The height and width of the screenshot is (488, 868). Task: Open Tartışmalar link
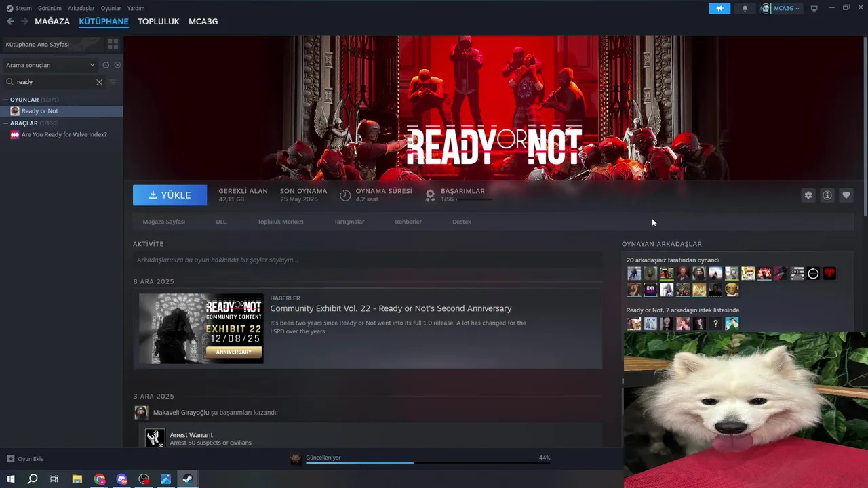coord(349,222)
